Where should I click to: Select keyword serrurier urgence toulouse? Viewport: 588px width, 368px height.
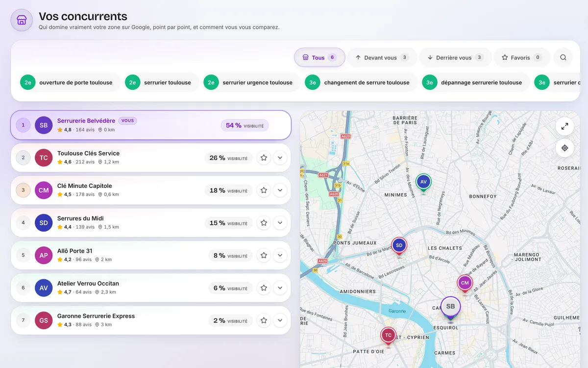click(251, 82)
